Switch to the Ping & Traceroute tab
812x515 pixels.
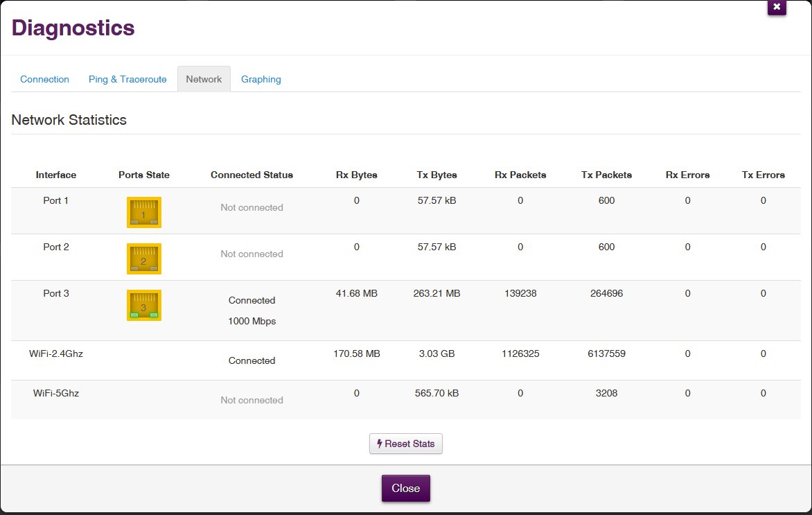(x=127, y=79)
